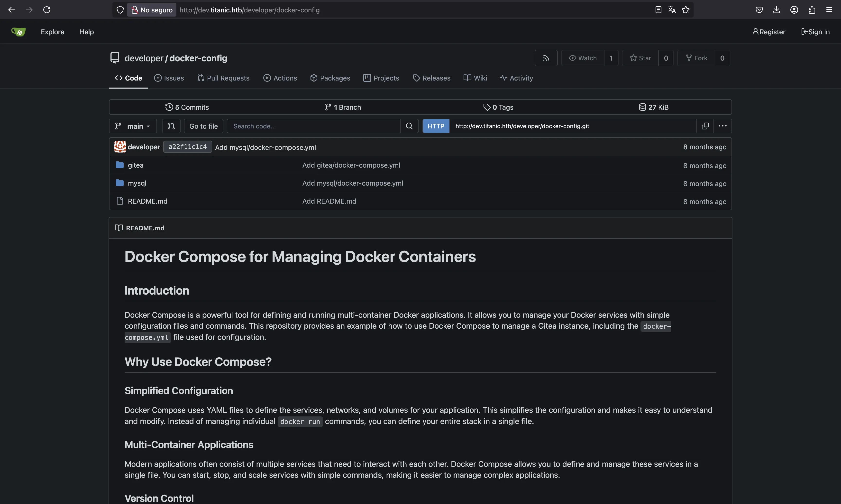This screenshot has width=841, height=504.
Task: Open the extensions puzzle icon
Action: [812, 10]
